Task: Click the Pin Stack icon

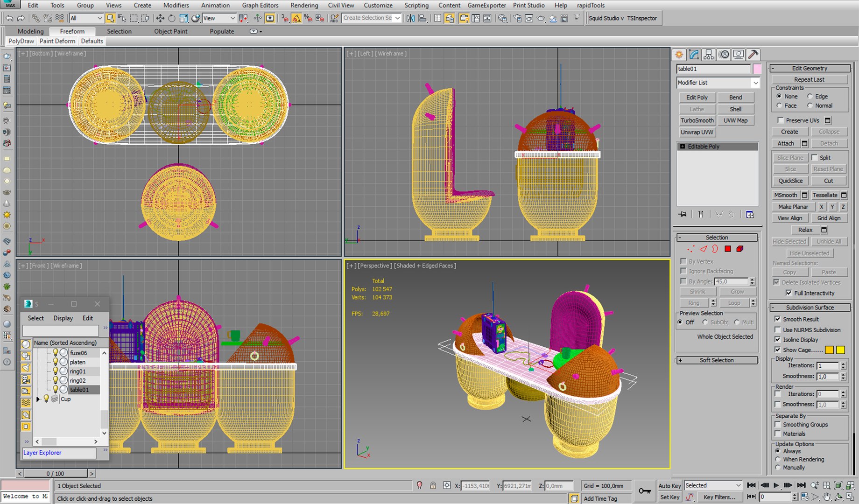Action: pyautogui.click(x=683, y=214)
